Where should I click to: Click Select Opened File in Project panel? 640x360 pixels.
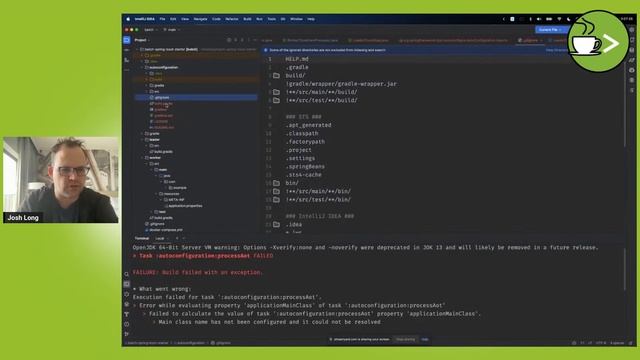229,40
